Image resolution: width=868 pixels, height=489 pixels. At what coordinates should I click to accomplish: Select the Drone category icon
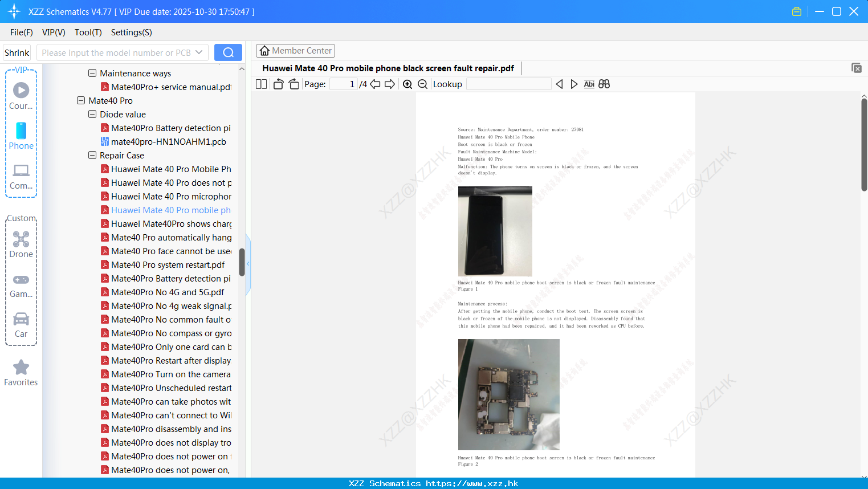point(21,244)
